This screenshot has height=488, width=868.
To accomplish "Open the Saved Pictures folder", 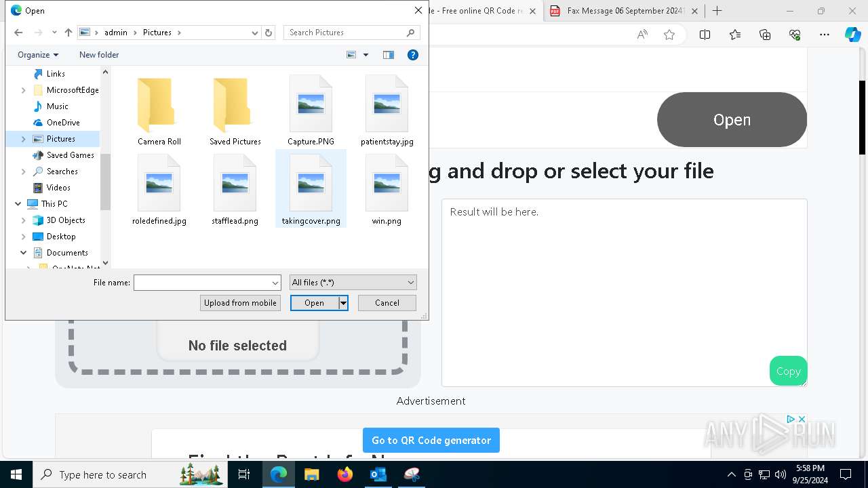I will click(x=235, y=111).
